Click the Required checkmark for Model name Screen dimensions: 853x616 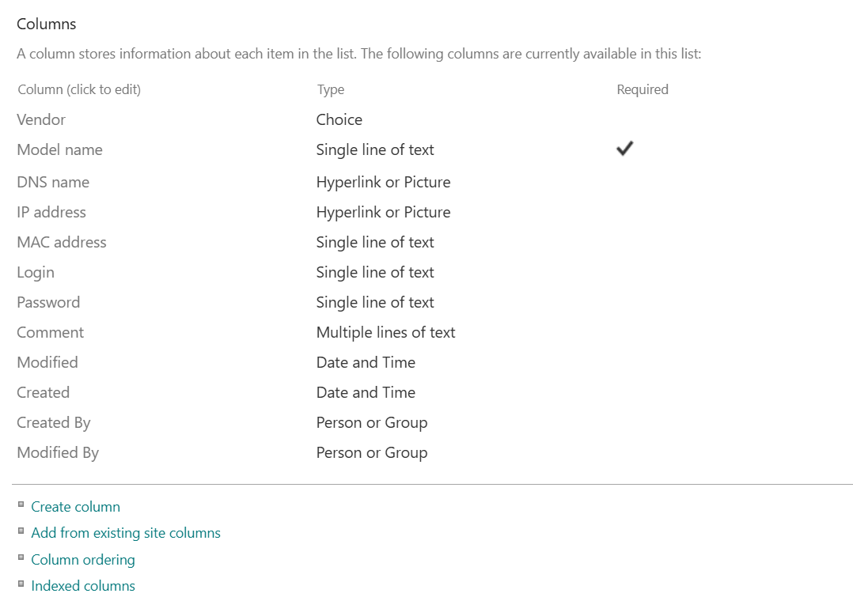coord(624,149)
